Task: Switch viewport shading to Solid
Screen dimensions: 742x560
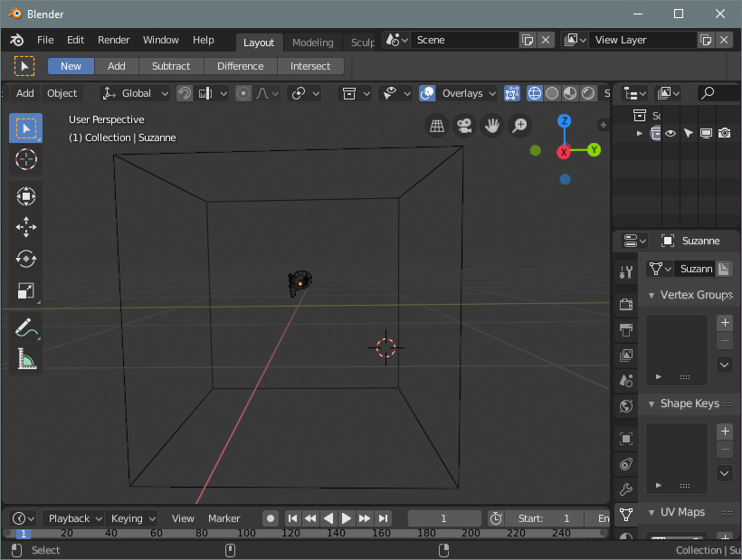Action: pos(552,94)
